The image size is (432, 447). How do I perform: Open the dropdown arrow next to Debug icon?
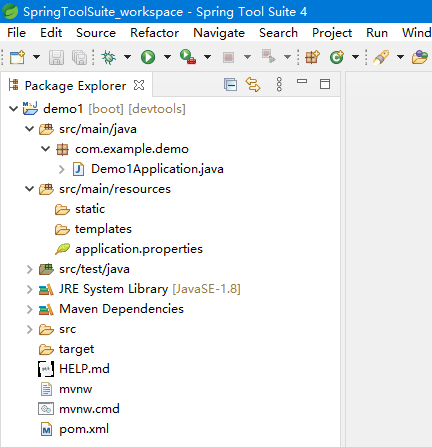click(x=128, y=57)
